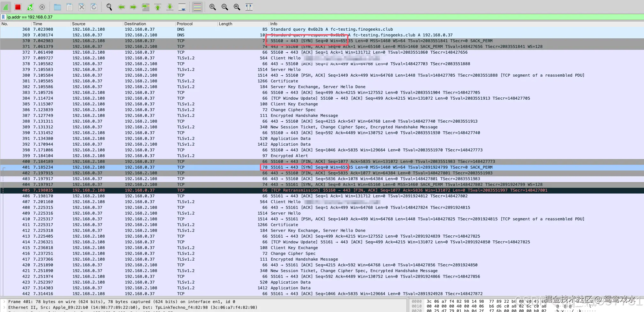Select TCP Window Update packet 414

[x=322, y=242]
